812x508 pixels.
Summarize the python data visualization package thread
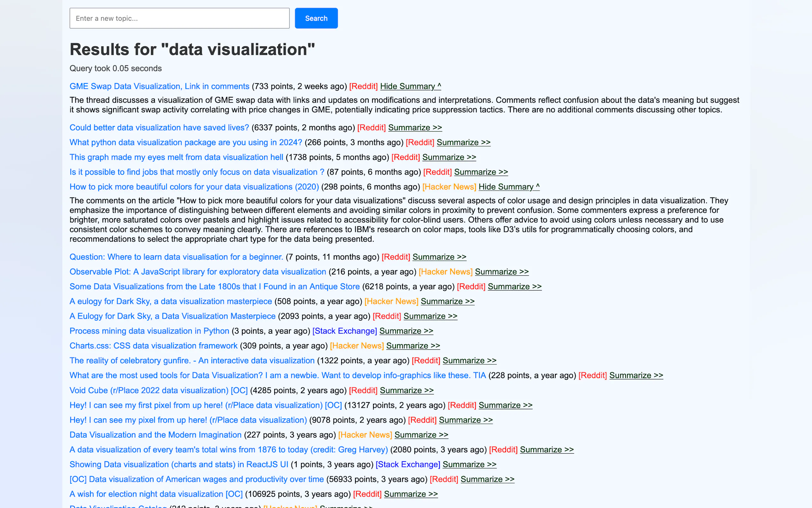(463, 142)
